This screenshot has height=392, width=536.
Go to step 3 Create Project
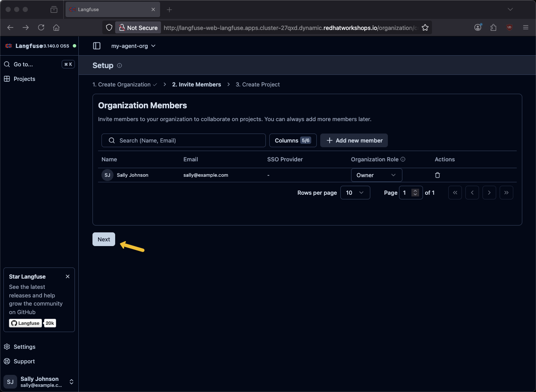point(257,84)
